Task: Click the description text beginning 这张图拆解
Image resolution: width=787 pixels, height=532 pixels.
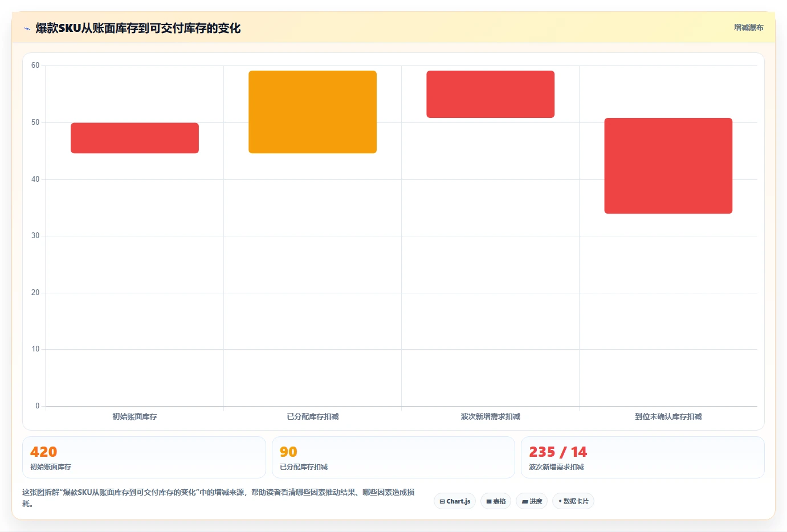Action: pos(218,498)
